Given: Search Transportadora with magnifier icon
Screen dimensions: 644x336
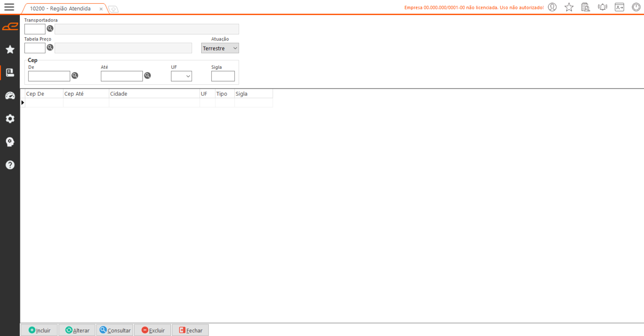Looking at the screenshot, I should pyautogui.click(x=50, y=29).
